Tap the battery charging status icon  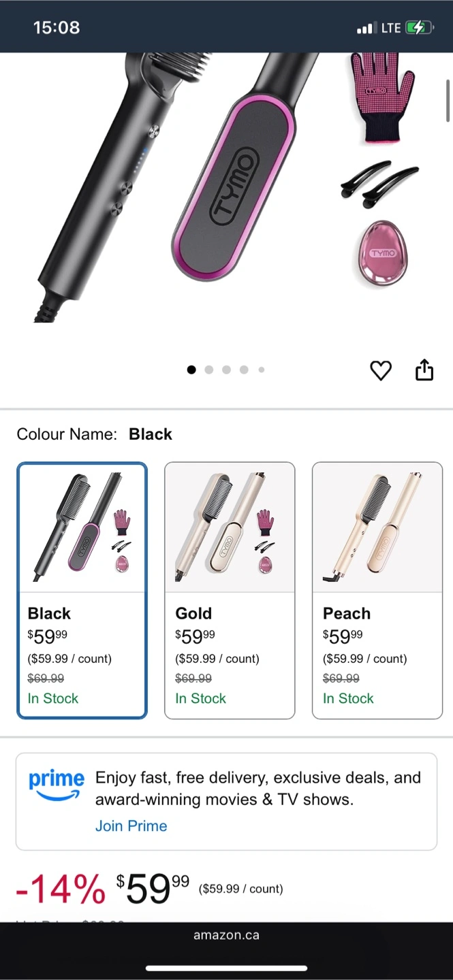pos(418,28)
